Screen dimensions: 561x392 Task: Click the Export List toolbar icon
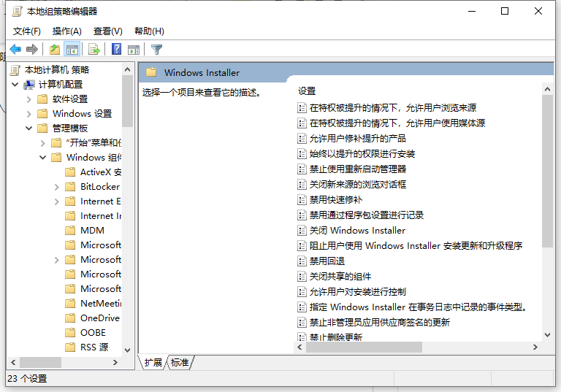93,50
